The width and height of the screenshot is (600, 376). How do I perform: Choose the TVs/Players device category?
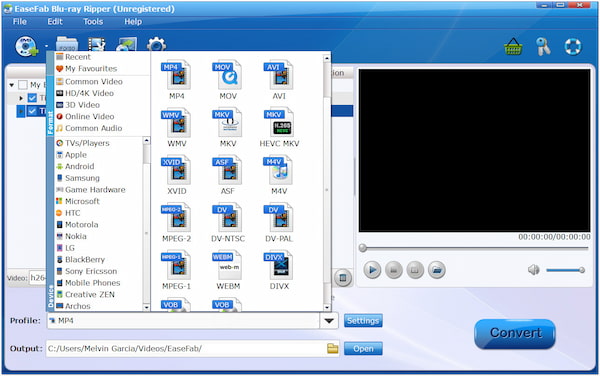point(83,143)
